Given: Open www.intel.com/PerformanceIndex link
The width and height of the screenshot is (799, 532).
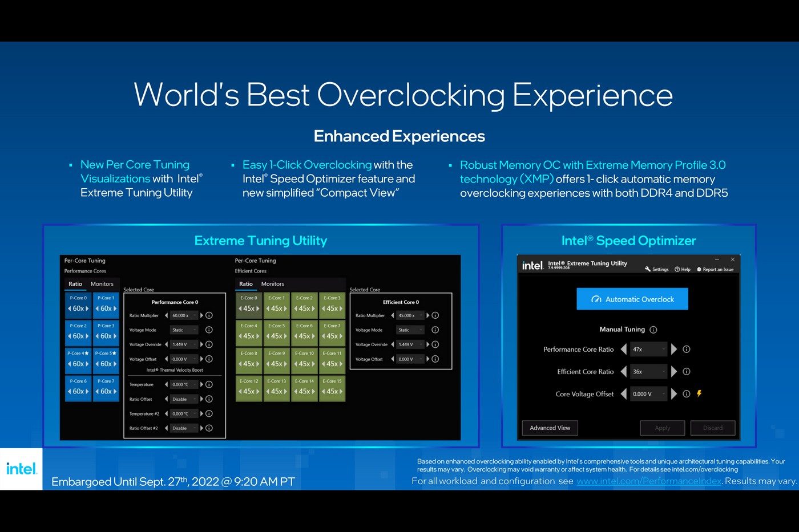Looking at the screenshot, I should point(649,481).
